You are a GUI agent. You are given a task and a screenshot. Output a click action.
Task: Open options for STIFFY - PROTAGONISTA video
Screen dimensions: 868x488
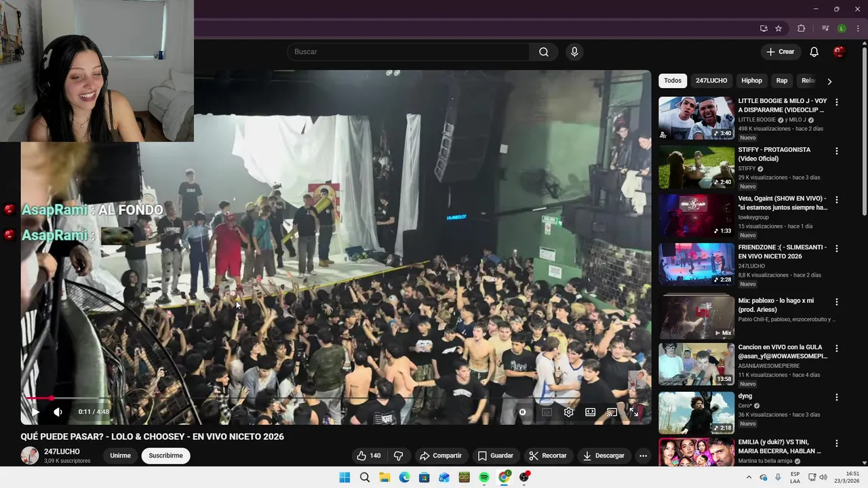[x=836, y=151]
